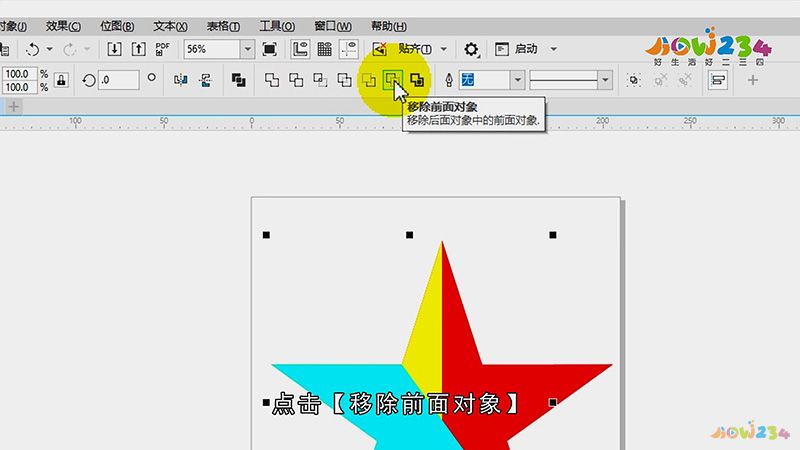800x450 pixels.
Task: Click the Undo arrow icon
Action: point(33,49)
